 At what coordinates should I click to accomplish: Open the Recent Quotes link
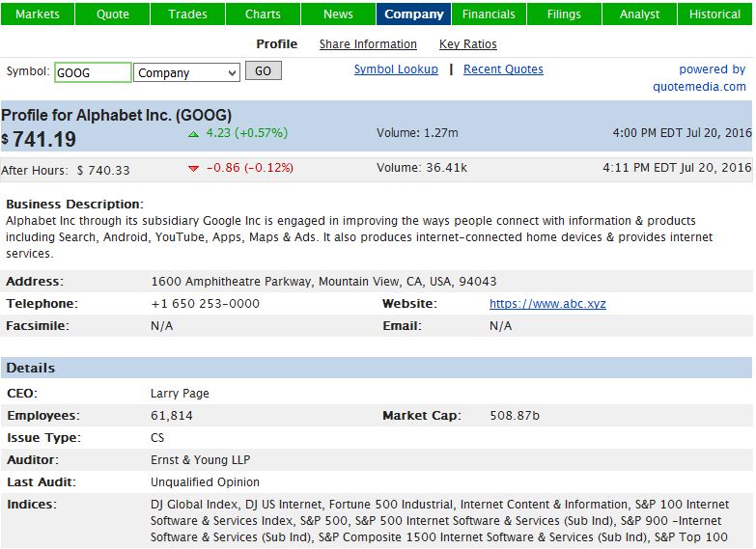(x=503, y=69)
